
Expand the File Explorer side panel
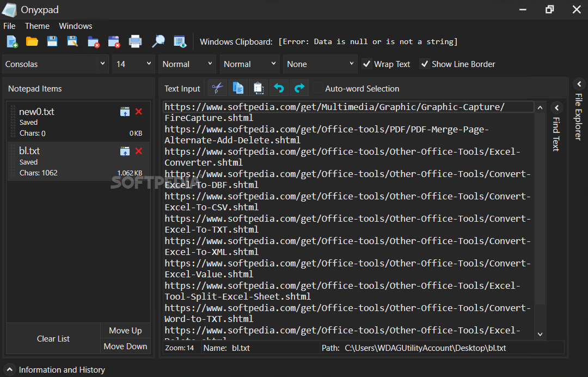point(579,84)
